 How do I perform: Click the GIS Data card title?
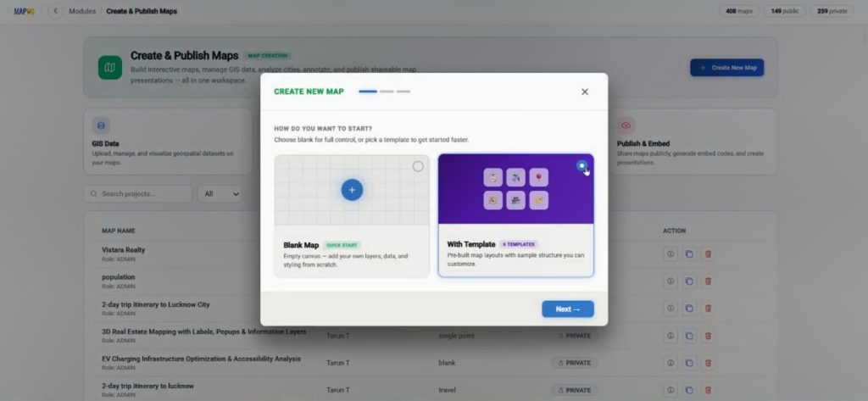[x=105, y=143]
